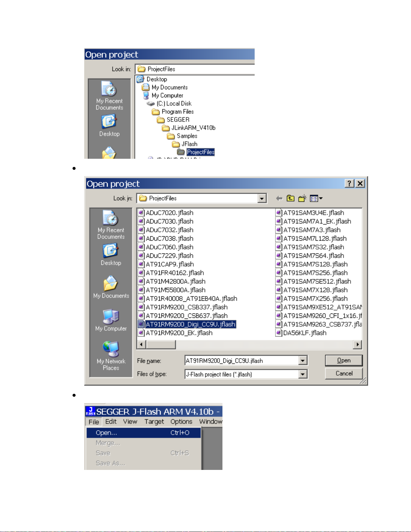Select Program Files in Look in tree
411x532 pixels.
pyautogui.click(x=173, y=112)
